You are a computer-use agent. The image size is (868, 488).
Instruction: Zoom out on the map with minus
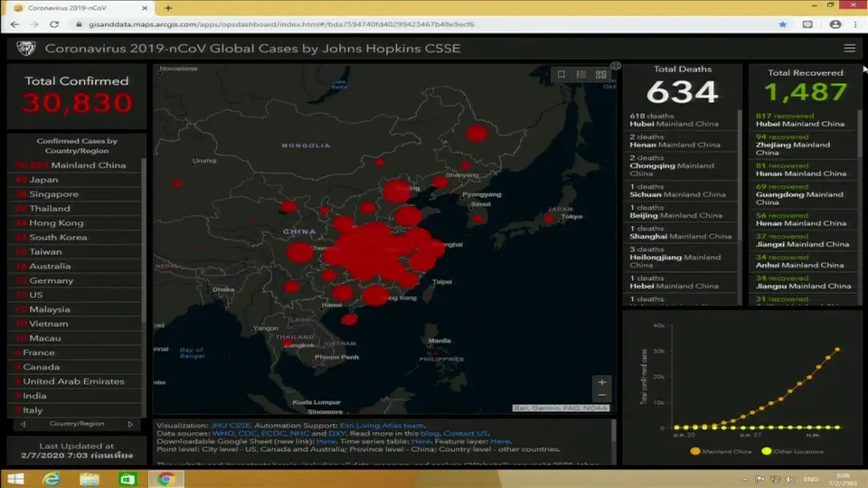(602, 395)
